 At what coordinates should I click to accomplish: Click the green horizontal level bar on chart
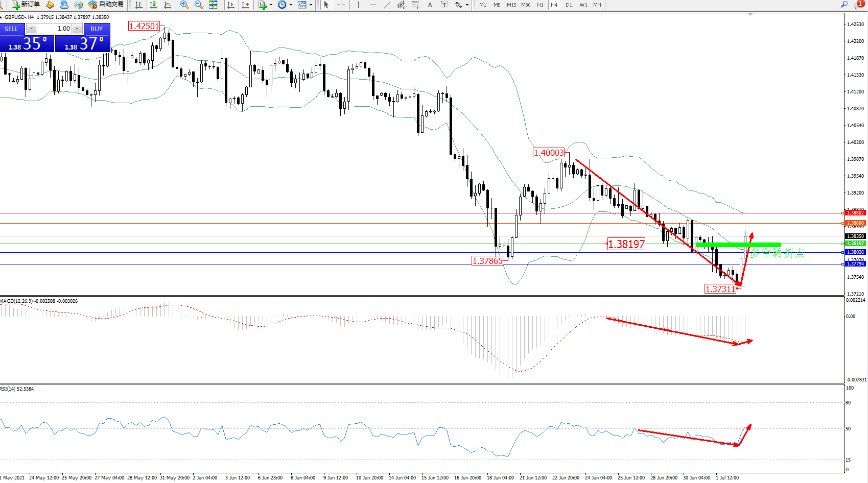[738, 245]
